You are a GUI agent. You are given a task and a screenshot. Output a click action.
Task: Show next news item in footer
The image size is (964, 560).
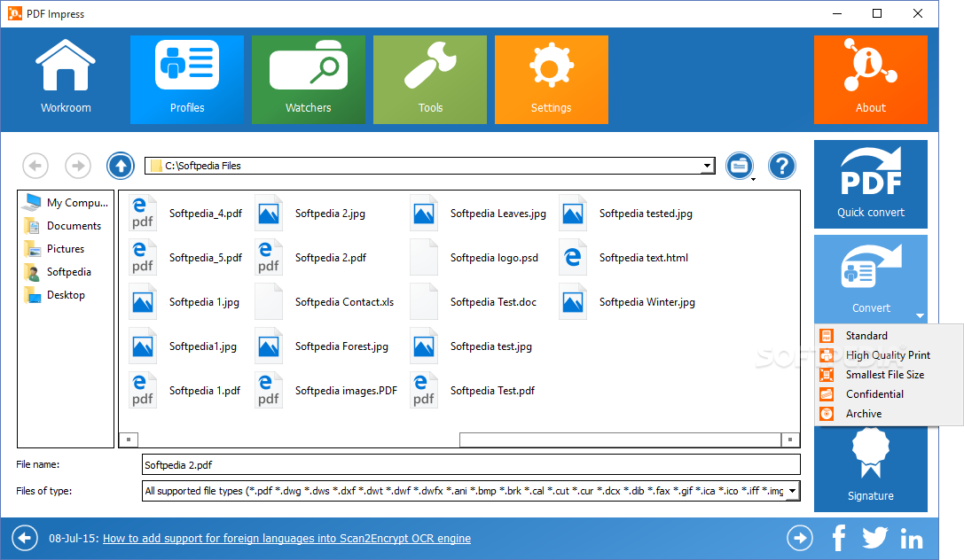coord(800,539)
